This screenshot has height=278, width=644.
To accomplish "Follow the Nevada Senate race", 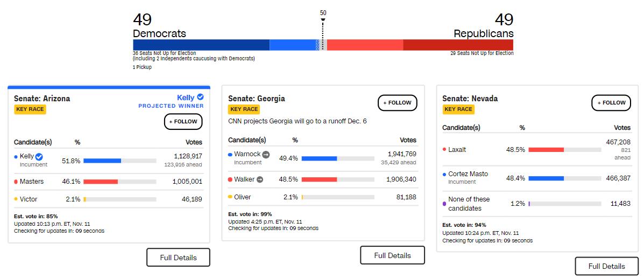I will (612, 102).
